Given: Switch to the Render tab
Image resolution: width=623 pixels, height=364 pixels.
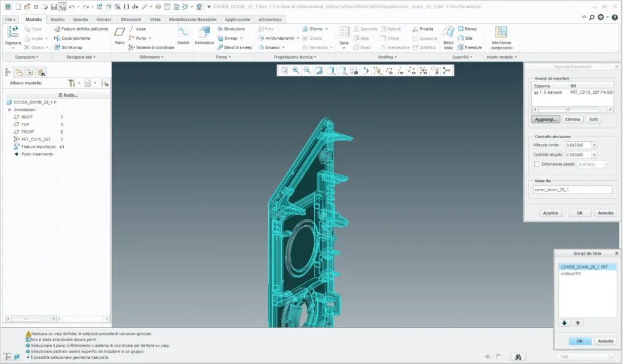Looking at the screenshot, I should (x=104, y=19).
